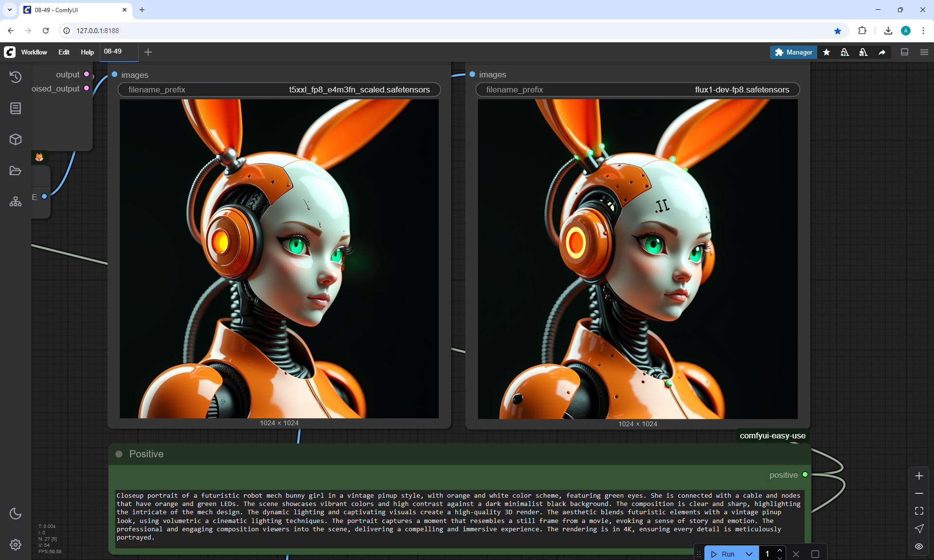Toggle the bottom panel icon
Viewport: 934px width, 560px height.
[x=905, y=52]
